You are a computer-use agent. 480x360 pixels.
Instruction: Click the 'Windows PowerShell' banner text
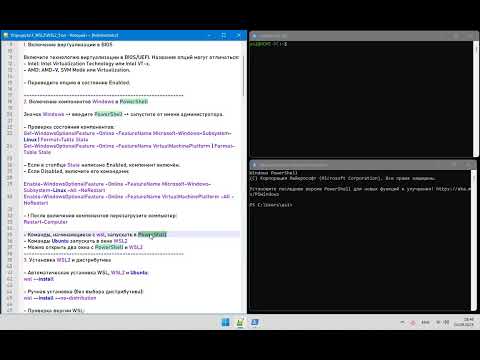[273, 173]
